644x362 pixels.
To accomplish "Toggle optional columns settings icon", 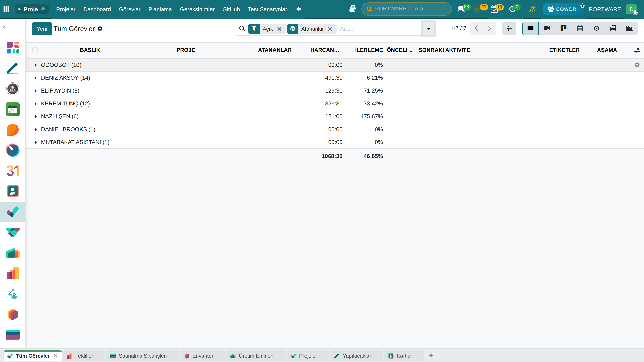I will pyautogui.click(x=637, y=50).
